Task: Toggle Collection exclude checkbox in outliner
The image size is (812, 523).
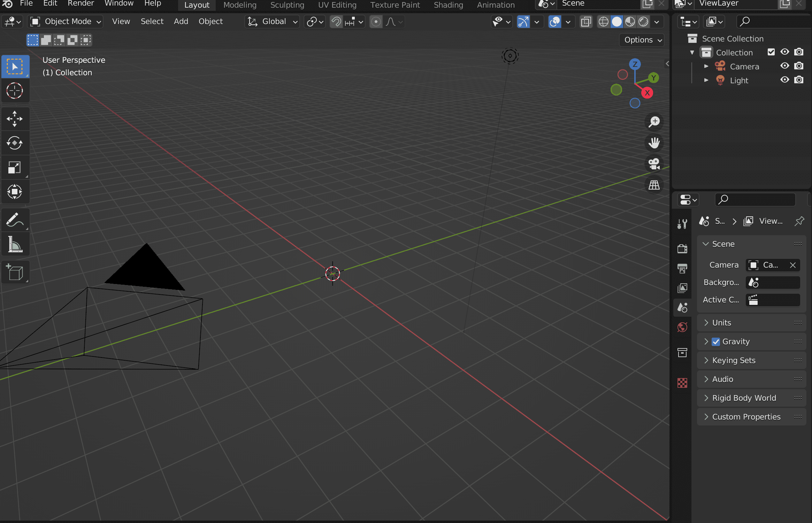Action: [x=771, y=52]
